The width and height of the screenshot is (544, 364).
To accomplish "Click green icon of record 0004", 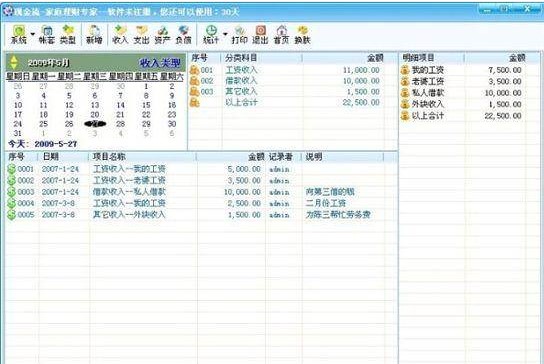I will [x=11, y=203].
